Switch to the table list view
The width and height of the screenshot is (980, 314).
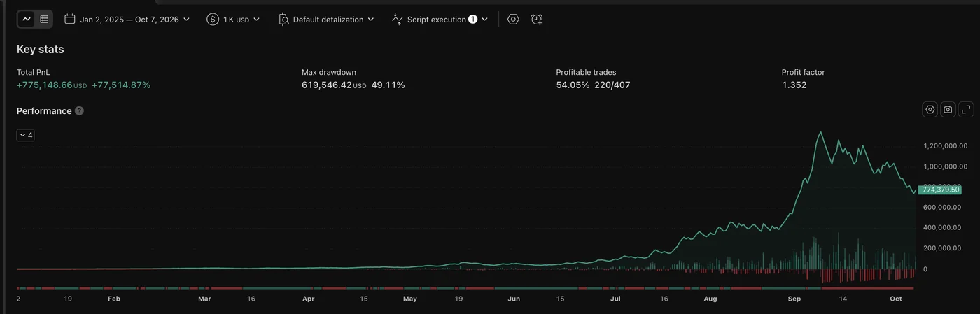[x=44, y=20]
